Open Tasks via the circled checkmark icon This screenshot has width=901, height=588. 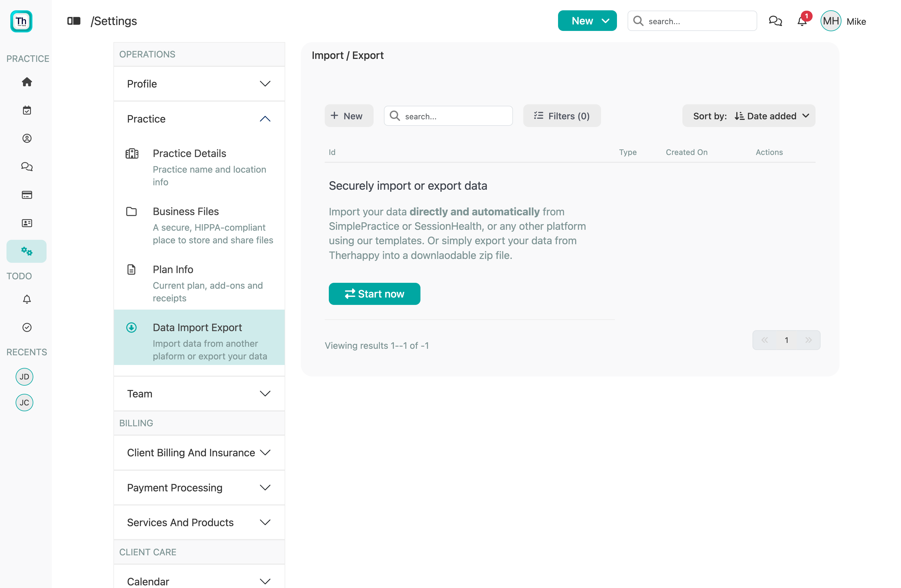pyautogui.click(x=27, y=327)
